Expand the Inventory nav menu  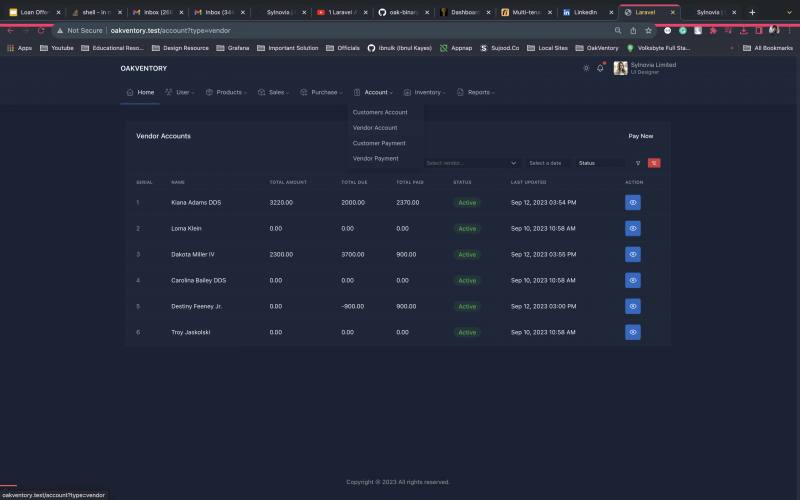[x=425, y=92]
